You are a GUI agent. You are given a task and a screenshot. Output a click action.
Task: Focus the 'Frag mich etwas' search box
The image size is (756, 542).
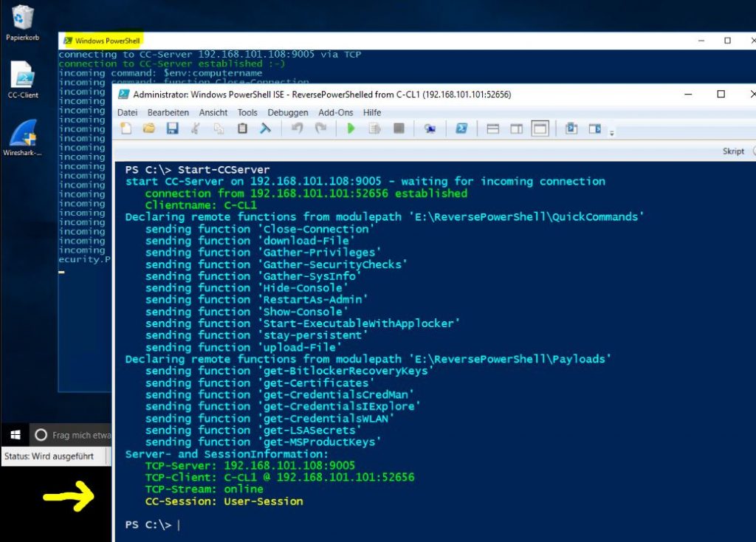point(71,435)
